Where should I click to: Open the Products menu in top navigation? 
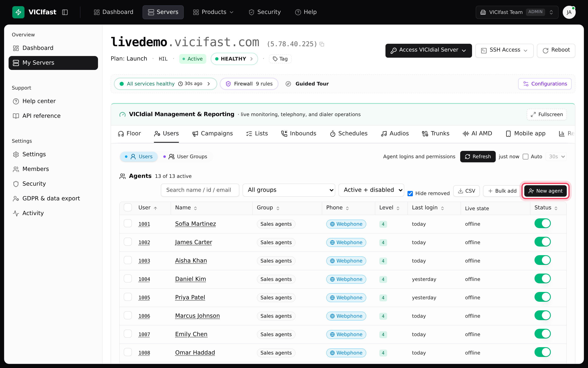(213, 12)
